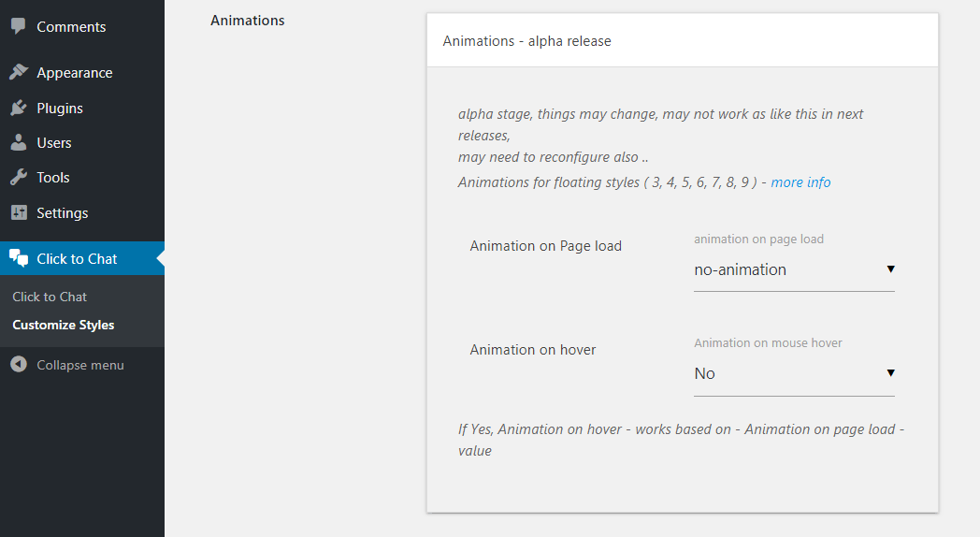Click the Users person icon
This screenshot has height=537, width=980.
coord(19,142)
